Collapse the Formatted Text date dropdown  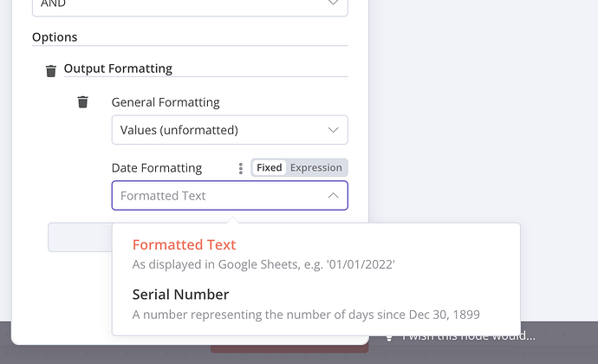point(230,196)
